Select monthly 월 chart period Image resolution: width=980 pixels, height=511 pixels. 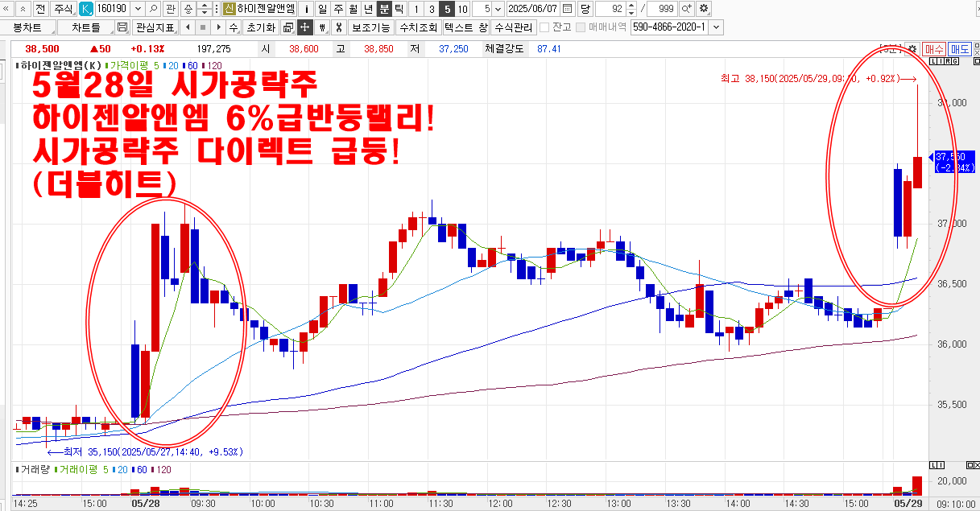353,9
